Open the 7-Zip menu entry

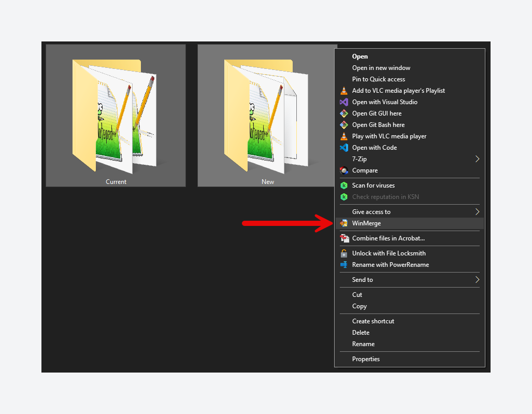[x=410, y=159]
